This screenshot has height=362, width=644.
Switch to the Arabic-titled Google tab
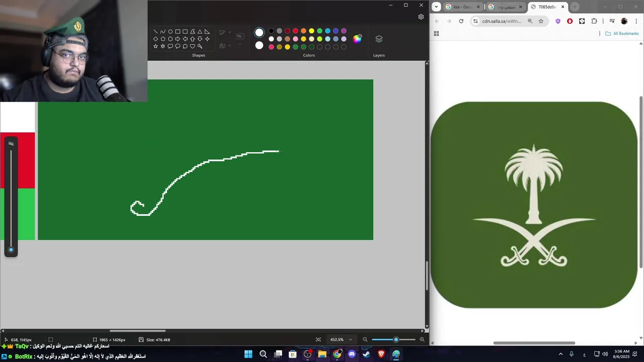(x=505, y=7)
